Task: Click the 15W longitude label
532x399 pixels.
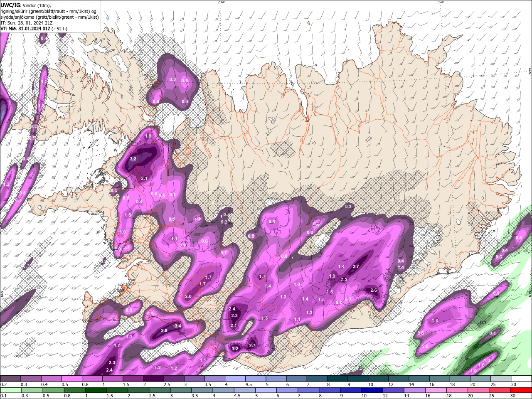Action: tap(440, 2)
